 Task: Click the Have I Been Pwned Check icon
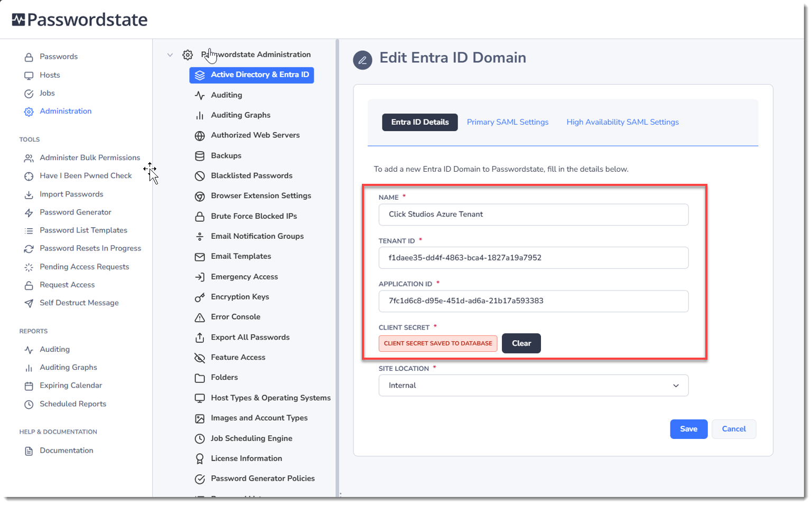[x=29, y=176]
